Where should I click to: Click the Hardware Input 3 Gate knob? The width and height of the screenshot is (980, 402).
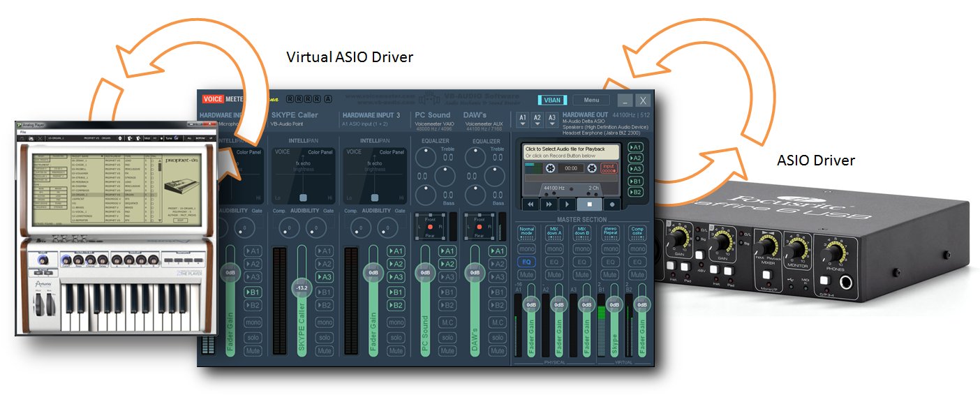(387, 226)
